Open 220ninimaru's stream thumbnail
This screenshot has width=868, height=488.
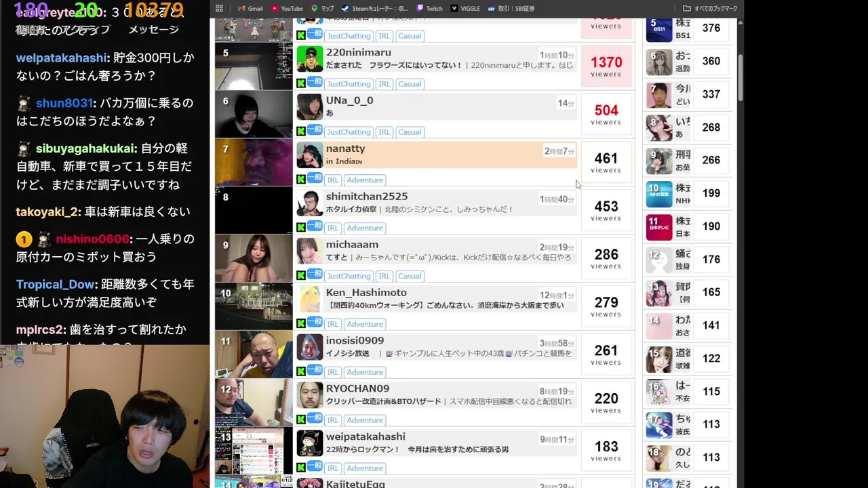[254, 66]
